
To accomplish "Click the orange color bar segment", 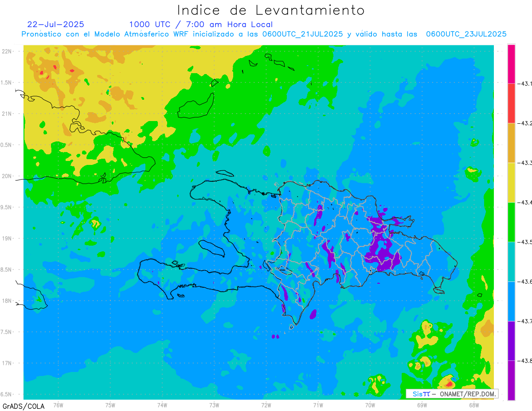I will pyautogui.click(x=511, y=143).
